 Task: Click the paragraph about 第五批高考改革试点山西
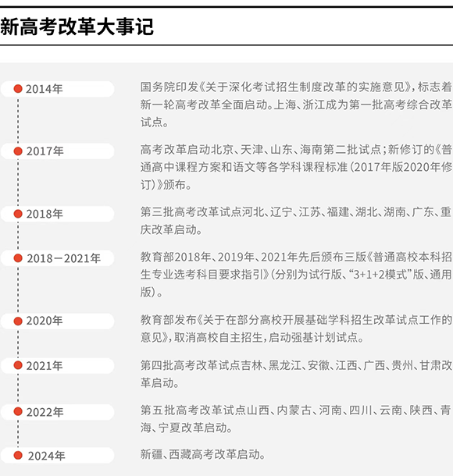[x=296, y=419]
